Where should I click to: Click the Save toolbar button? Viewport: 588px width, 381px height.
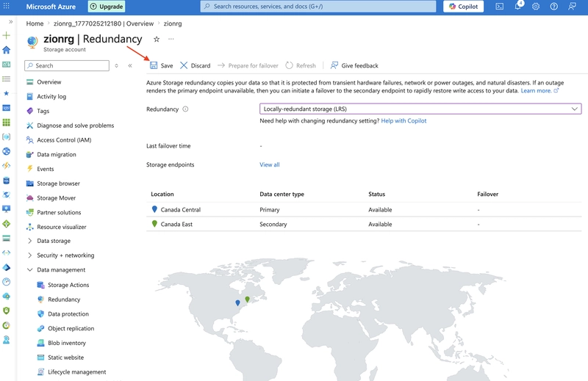[x=161, y=65]
